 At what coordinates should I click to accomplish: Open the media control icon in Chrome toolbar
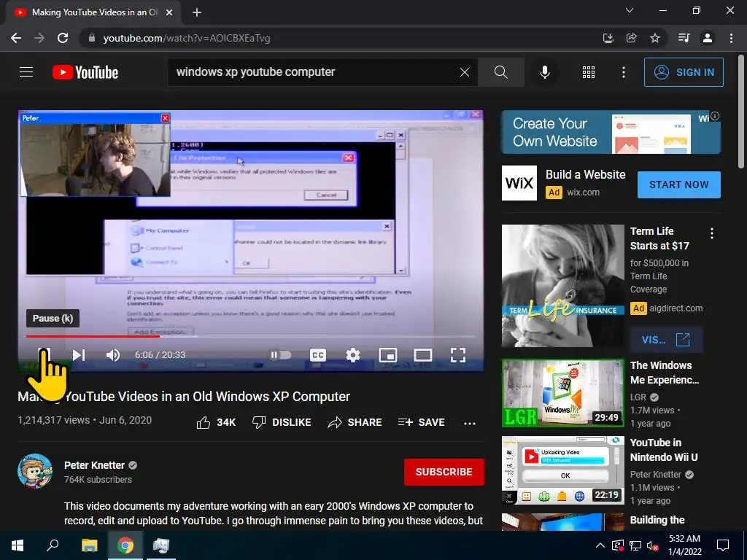click(x=684, y=38)
